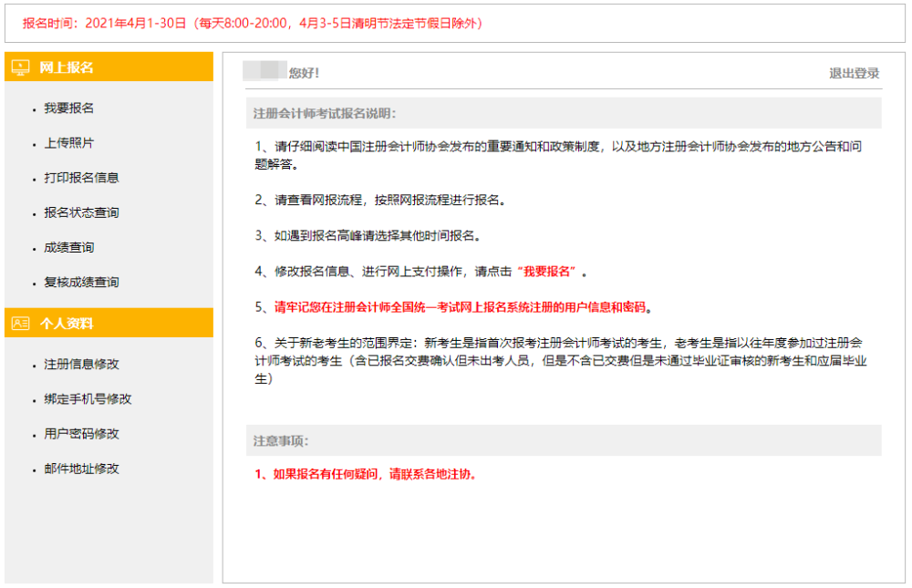The height and width of the screenshot is (588, 912).
Task: Click the red 报名时间 notice at the top
Action: coord(253,23)
